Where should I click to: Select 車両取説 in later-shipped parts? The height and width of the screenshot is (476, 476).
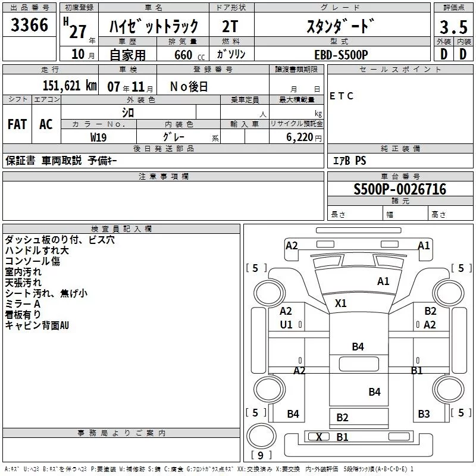[61, 160]
